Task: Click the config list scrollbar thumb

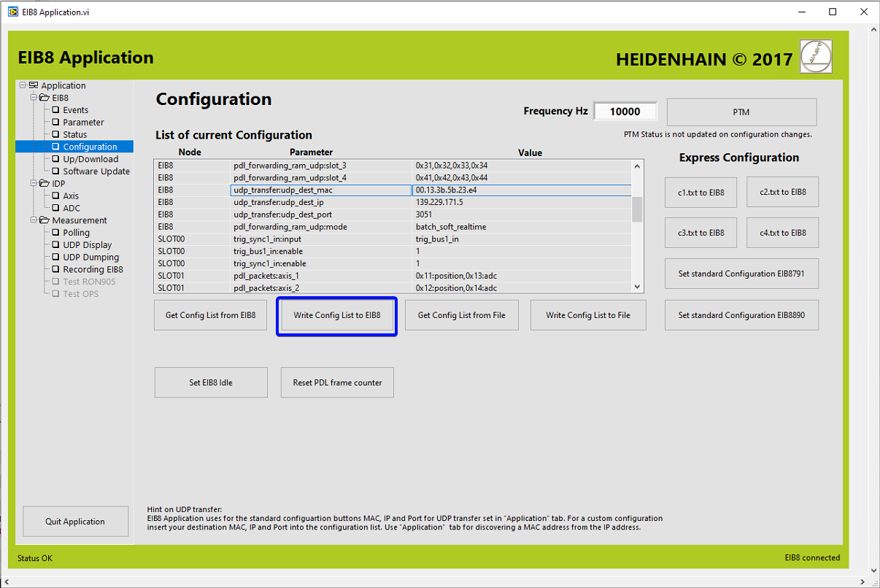Action: click(x=637, y=209)
